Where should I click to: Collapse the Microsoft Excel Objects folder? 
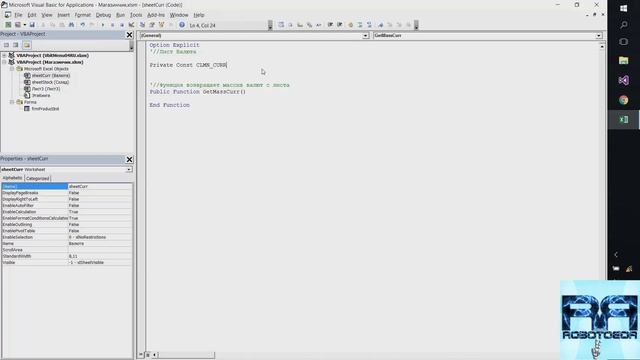point(12,69)
